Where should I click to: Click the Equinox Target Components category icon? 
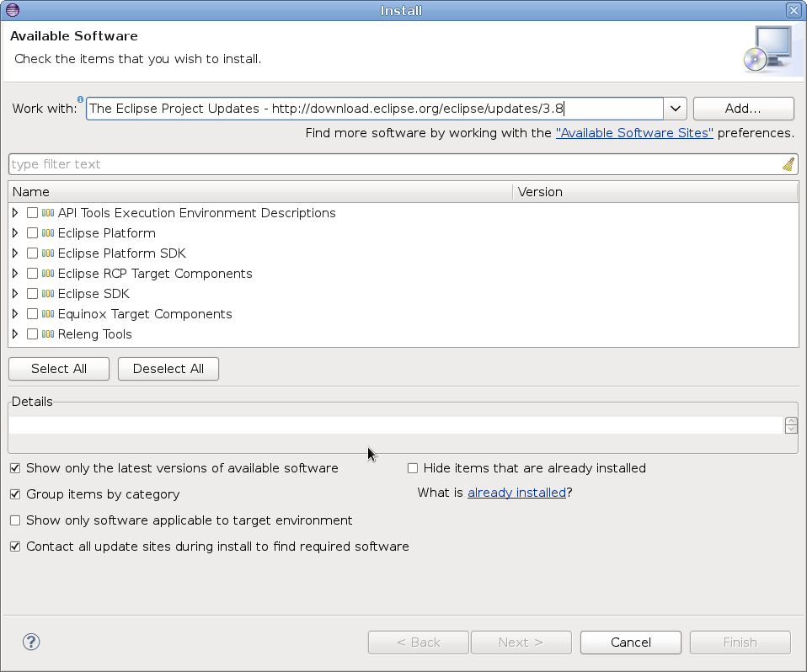[48, 313]
